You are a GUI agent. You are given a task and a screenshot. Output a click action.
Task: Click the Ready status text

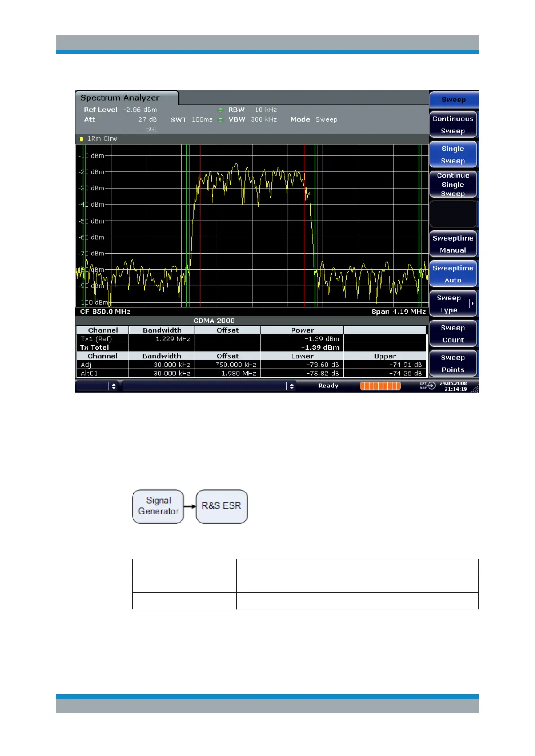click(328, 386)
